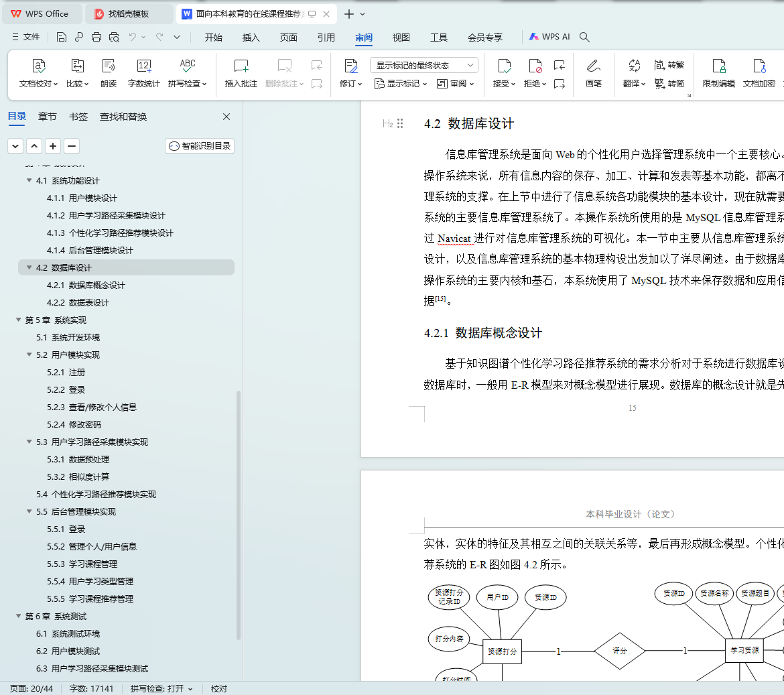Image resolution: width=784 pixels, height=695 pixels.
Task: Open quick access toolbar customize arrow
Action: [x=177, y=37]
